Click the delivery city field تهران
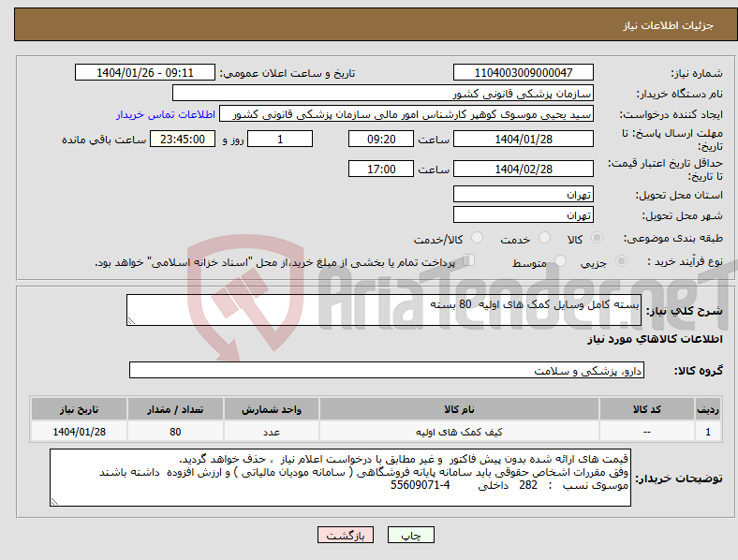Image resolution: width=738 pixels, height=560 pixels. (523, 214)
